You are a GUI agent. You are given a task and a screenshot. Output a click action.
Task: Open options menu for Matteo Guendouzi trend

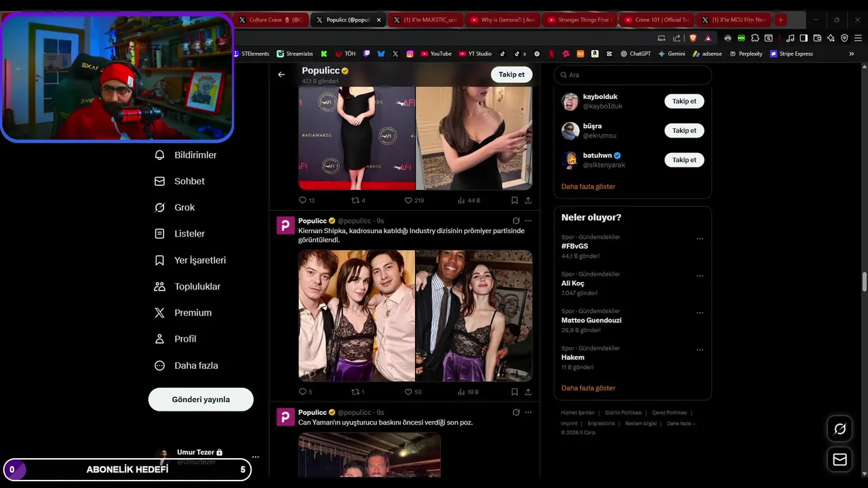click(x=700, y=312)
